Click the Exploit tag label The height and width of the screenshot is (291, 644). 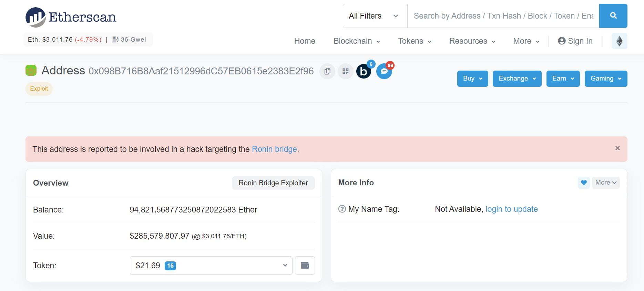pos(39,89)
